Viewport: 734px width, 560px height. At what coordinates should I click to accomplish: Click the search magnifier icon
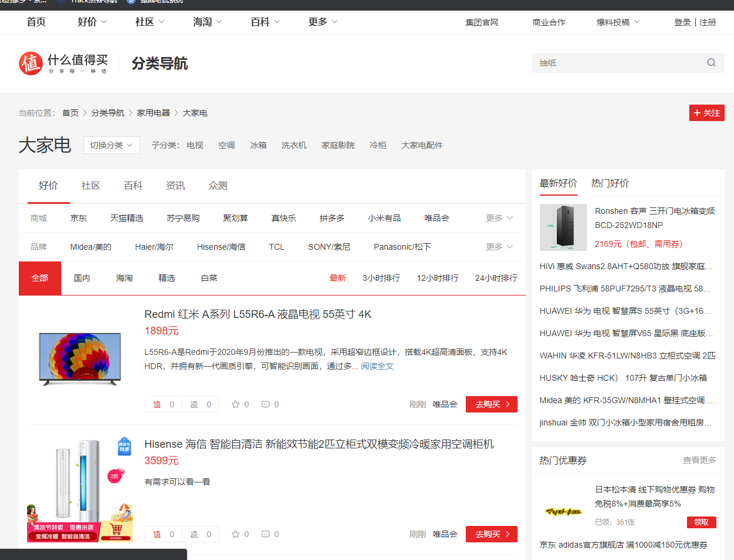pyautogui.click(x=711, y=63)
